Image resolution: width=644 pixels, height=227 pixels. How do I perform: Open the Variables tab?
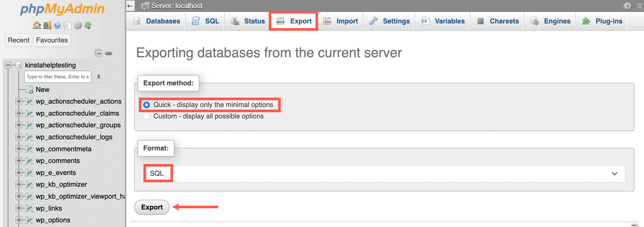pyautogui.click(x=443, y=21)
